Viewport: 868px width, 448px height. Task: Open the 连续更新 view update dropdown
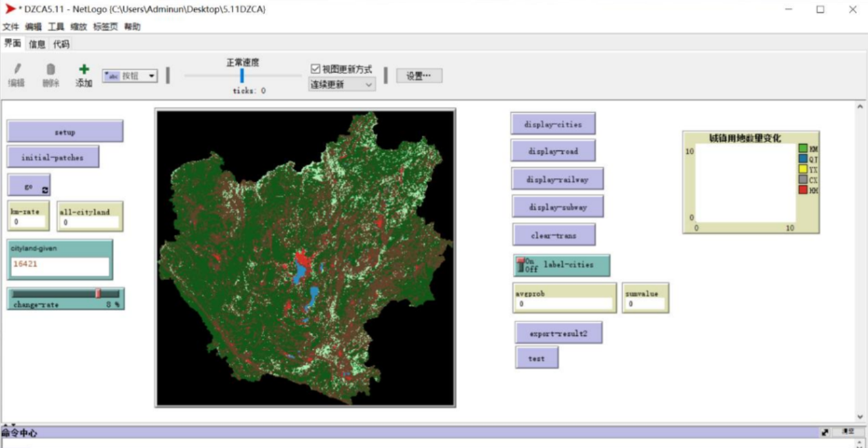pos(342,85)
